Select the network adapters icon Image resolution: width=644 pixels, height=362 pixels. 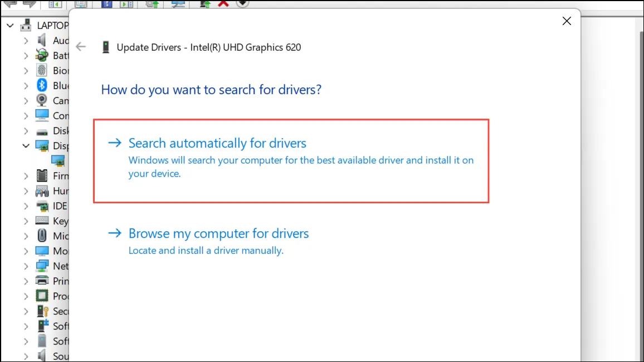point(41,266)
